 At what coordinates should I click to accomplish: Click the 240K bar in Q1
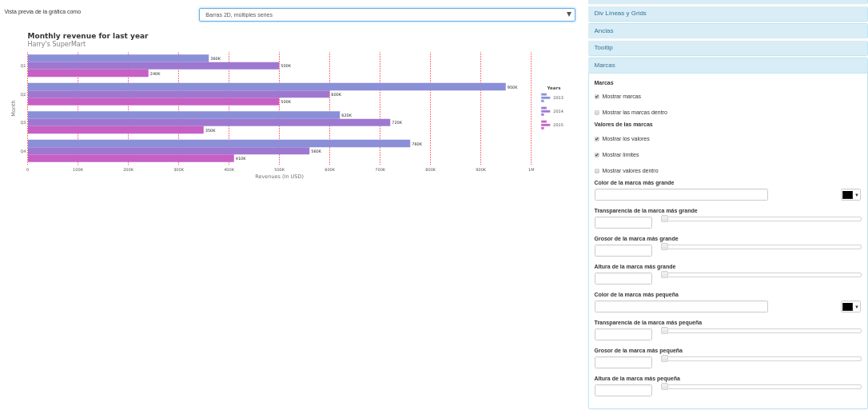[x=88, y=74]
